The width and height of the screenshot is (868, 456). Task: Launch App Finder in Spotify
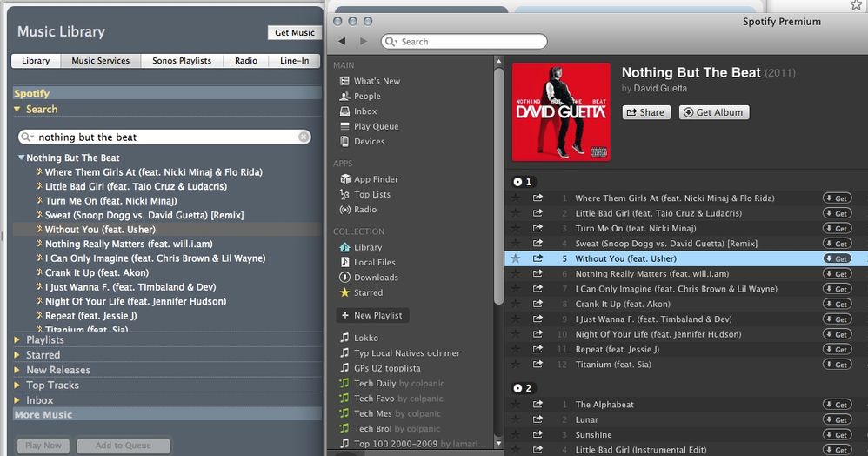(x=370, y=179)
